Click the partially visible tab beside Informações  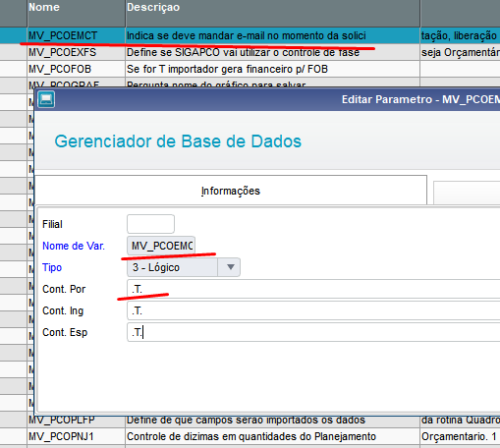pyautogui.click(x=467, y=194)
